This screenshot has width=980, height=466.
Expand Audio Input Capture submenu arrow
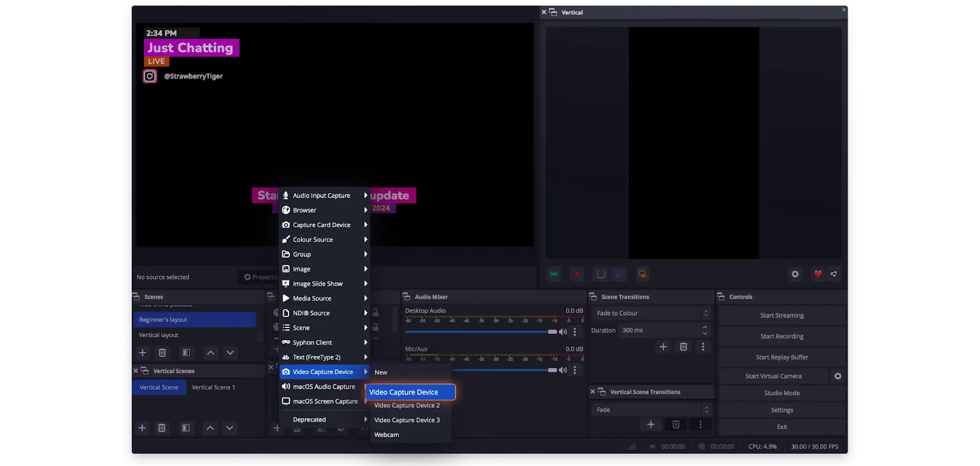tap(366, 196)
